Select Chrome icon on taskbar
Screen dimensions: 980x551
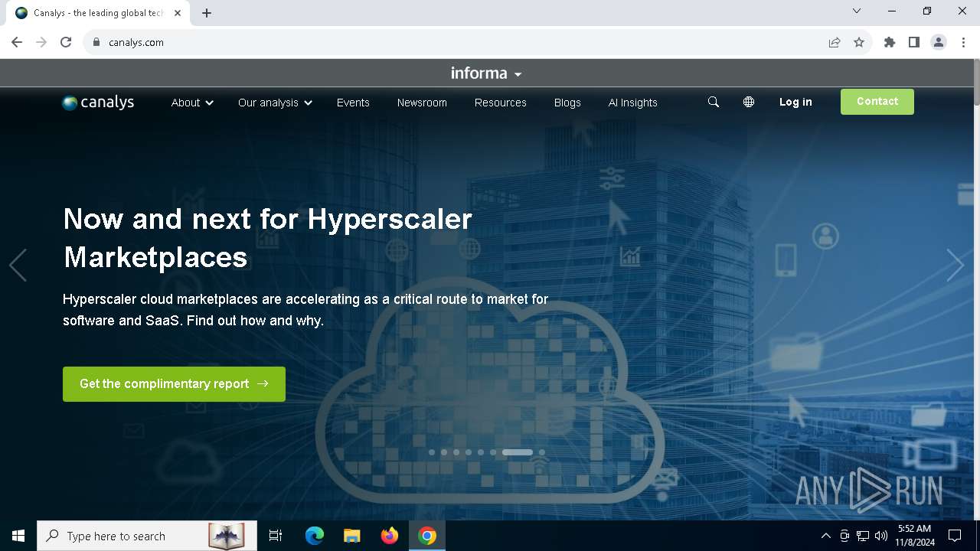point(427,536)
